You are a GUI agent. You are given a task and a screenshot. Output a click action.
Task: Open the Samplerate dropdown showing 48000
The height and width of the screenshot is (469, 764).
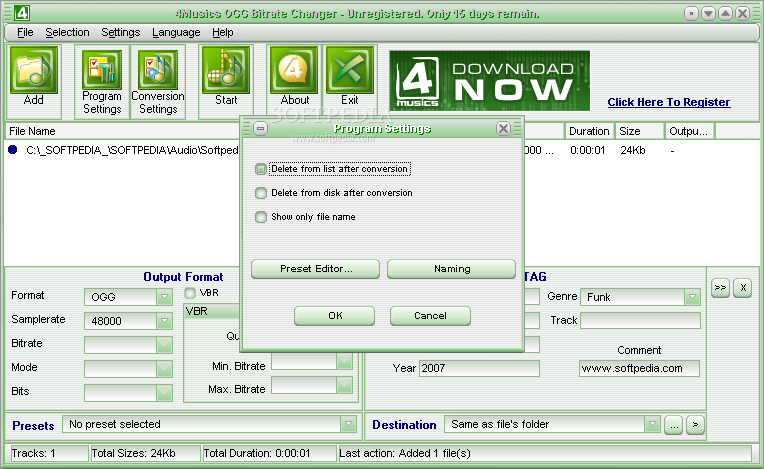(164, 320)
